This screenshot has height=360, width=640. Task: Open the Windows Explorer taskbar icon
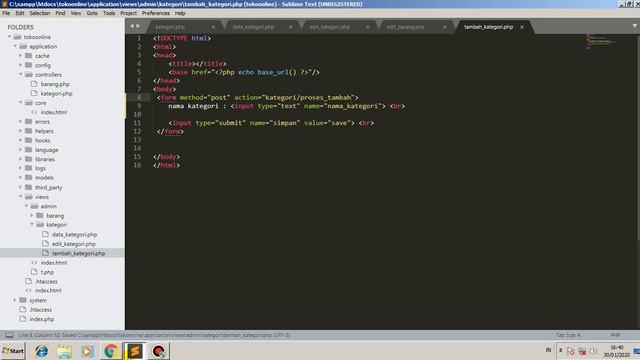64,351
